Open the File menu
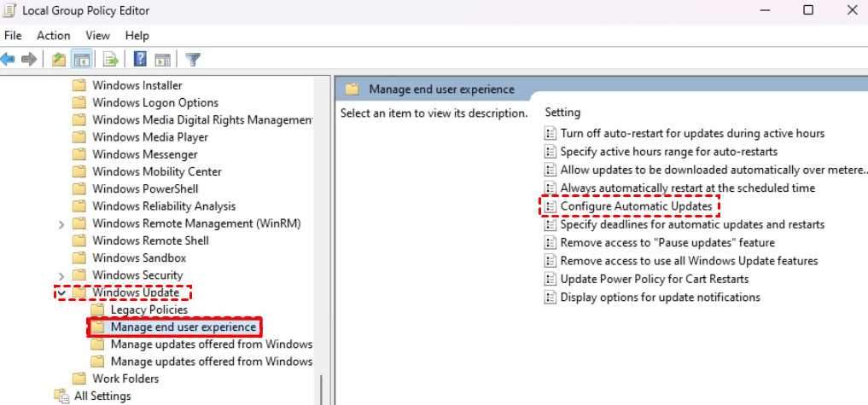 coord(13,35)
